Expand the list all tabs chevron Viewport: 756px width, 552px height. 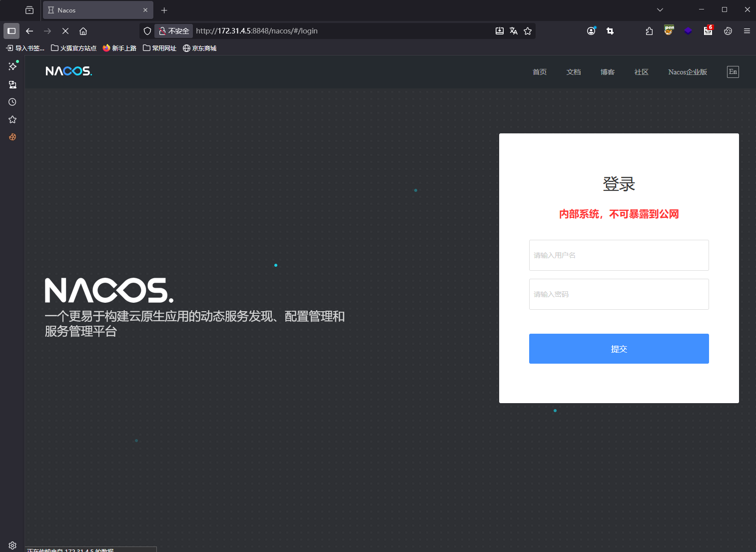(660, 10)
